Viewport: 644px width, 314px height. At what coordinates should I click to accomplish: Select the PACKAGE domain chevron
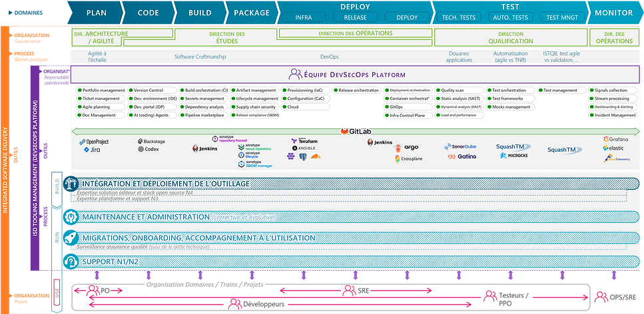coord(252,13)
